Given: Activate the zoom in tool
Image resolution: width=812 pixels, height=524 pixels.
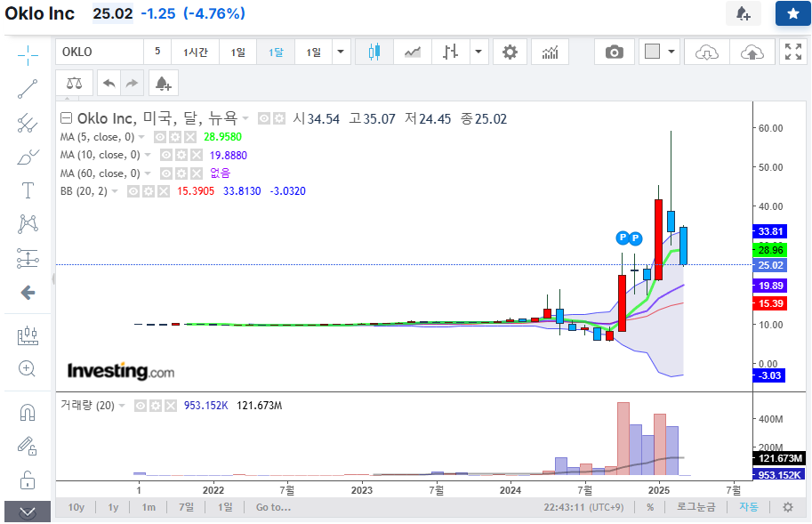Looking at the screenshot, I should pos(27,368).
